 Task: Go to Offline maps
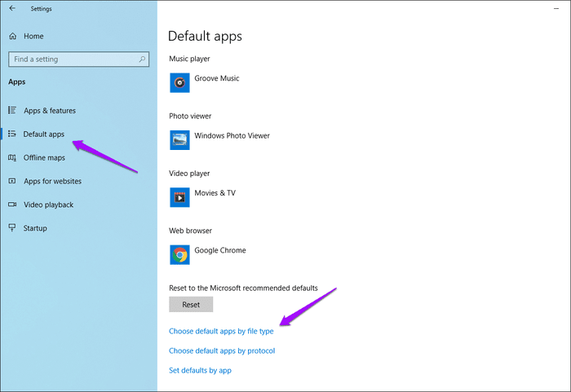(44, 157)
